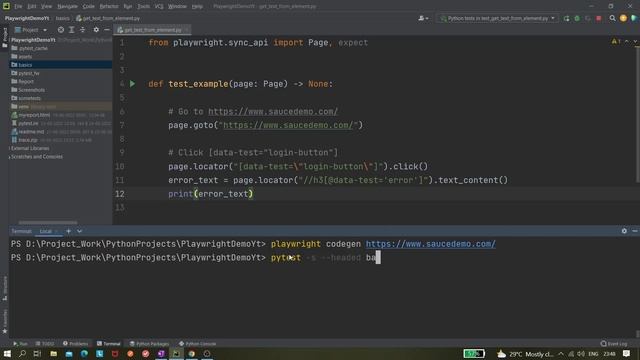Click the saucedemo URL in terminal
Image resolution: width=640 pixels, height=360 pixels.
(x=431, y=244)
